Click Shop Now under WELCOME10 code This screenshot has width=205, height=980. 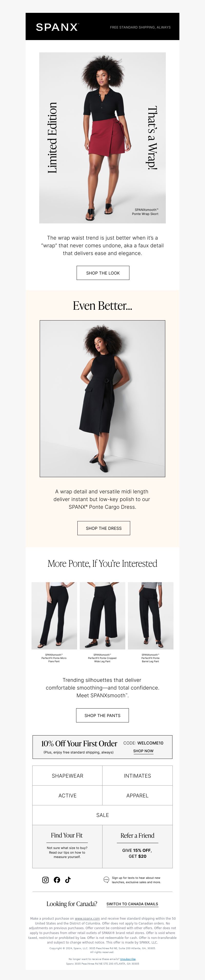point(143,751)
